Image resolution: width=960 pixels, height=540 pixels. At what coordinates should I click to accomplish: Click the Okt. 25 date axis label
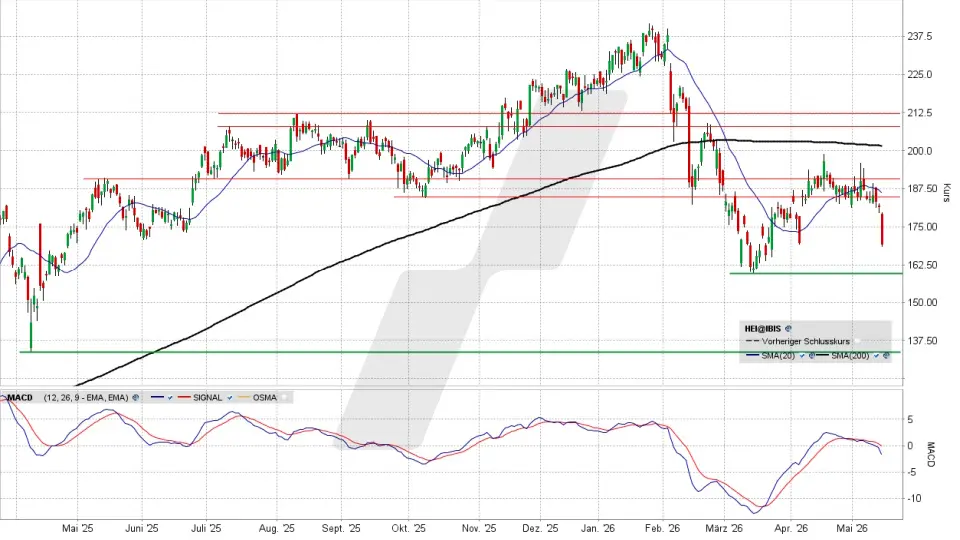click(x=408, y=528)
